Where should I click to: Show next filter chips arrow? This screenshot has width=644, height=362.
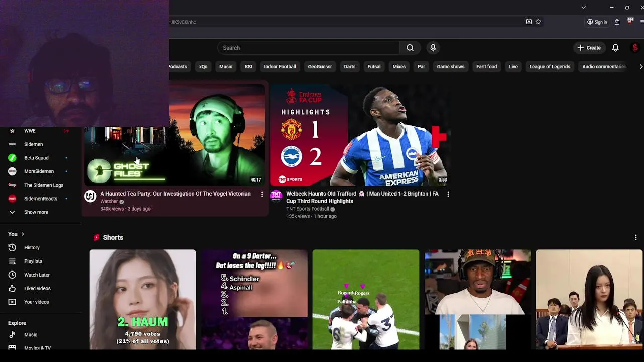(x=640, y=66)
